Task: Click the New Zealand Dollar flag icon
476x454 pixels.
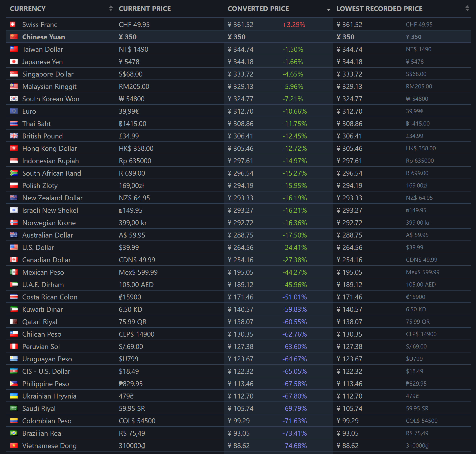Action: 14,198
